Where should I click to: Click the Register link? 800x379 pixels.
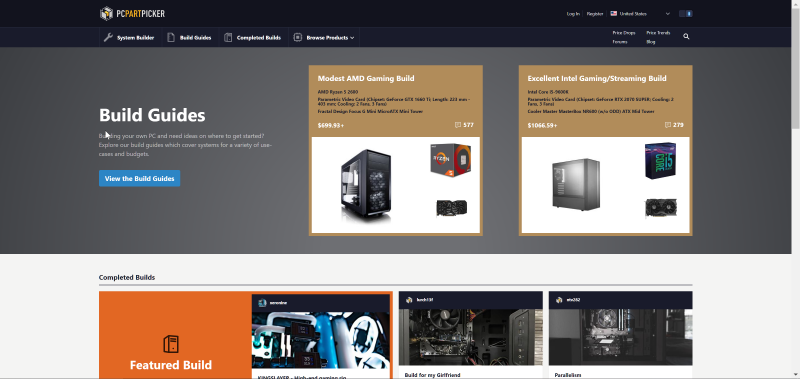pyautogui.click(x=595, y=14)
